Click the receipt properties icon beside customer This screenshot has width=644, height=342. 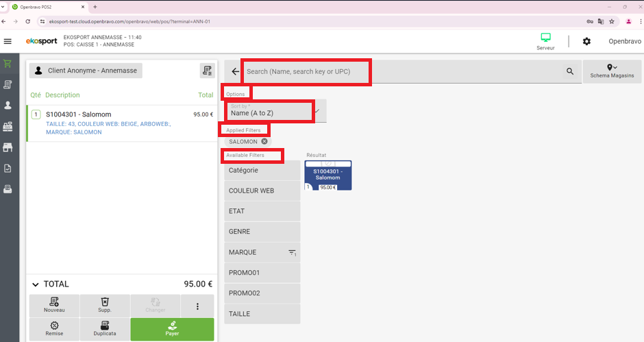click(x=208, y=71)
